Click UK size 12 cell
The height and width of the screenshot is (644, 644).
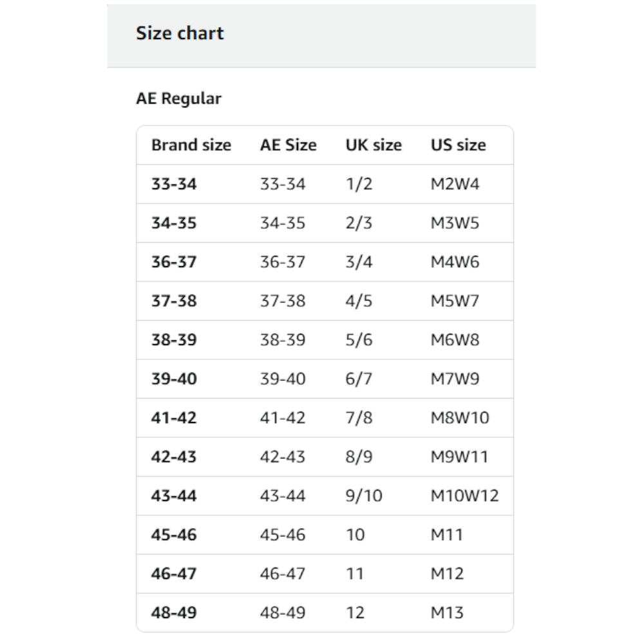[x=355, y=613]
